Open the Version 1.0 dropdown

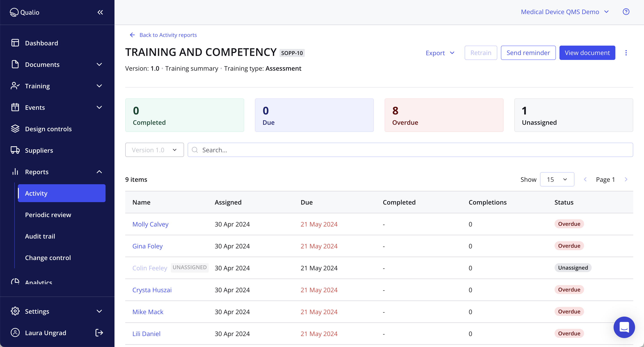click(154, 150)
